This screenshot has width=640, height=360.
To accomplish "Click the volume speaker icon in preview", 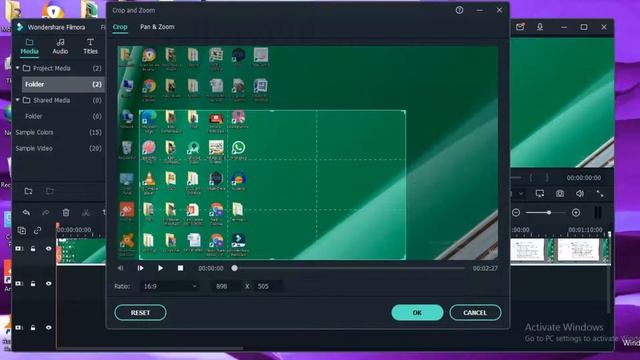I will click(x=580, y=193).
